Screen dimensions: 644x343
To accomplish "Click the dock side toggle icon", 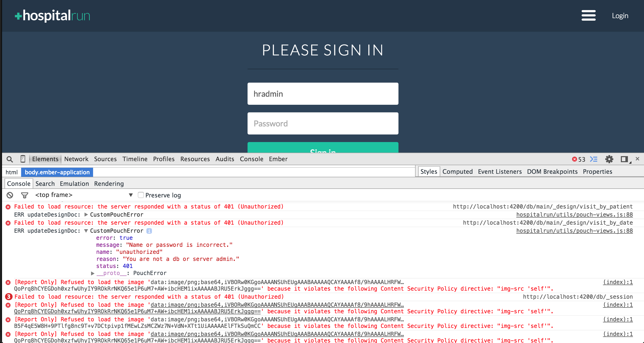I will pos(624,159).
